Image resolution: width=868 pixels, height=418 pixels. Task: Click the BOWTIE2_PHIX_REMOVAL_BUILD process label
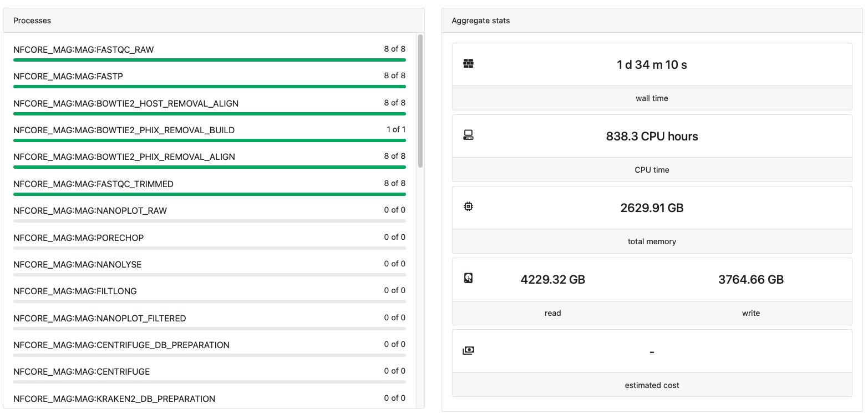(124, 130)
